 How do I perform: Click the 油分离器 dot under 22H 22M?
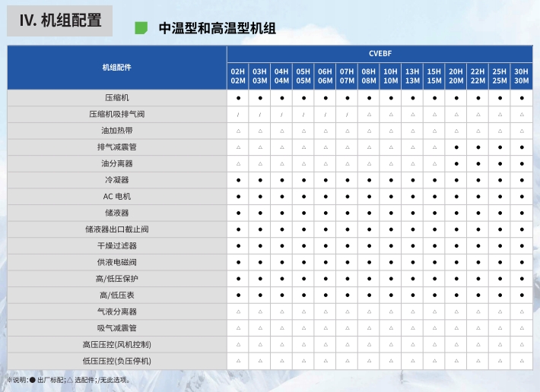(x=478, y=163)
